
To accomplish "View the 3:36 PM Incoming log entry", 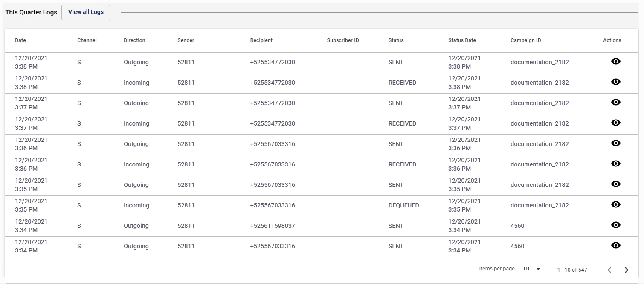I will coord(615,164).
